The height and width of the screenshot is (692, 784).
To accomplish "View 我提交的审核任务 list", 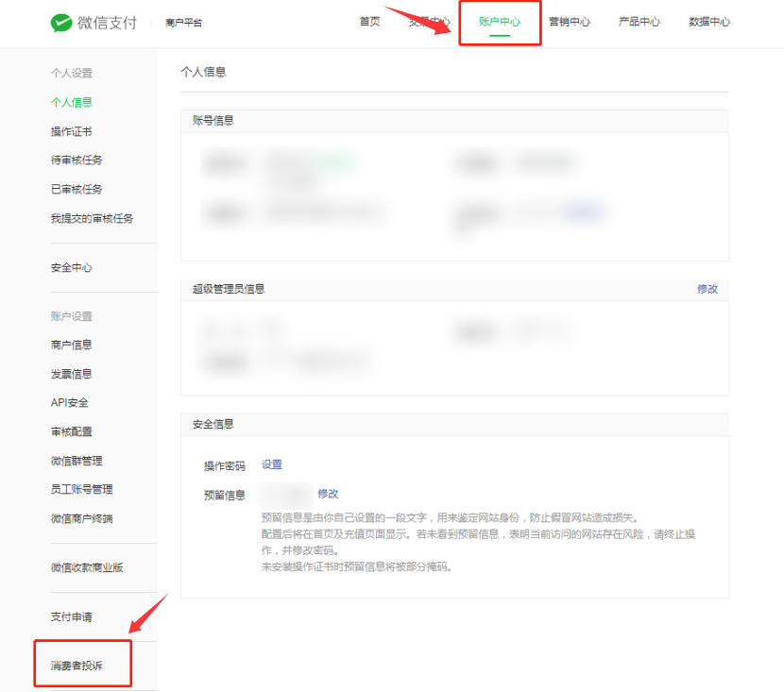I will [x=92, y=218].
